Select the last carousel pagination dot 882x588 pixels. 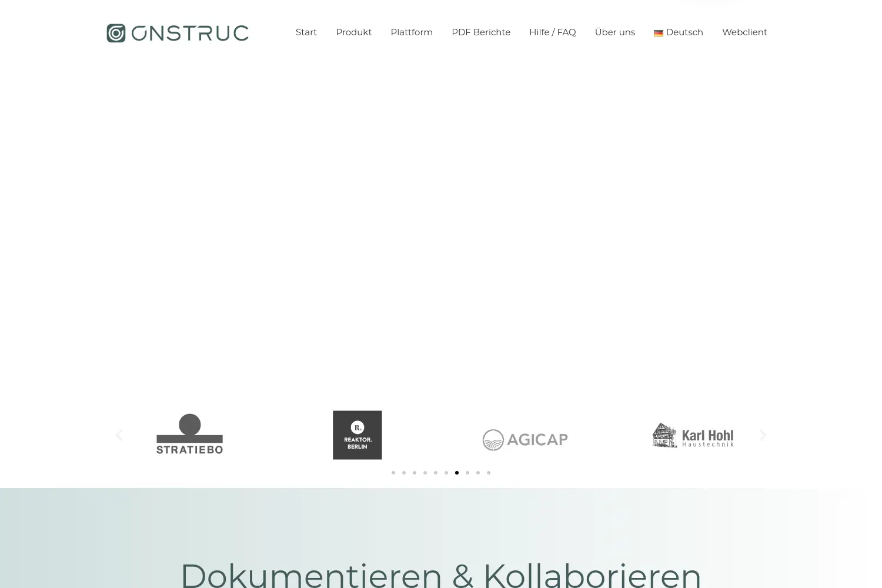click(489, 473)
